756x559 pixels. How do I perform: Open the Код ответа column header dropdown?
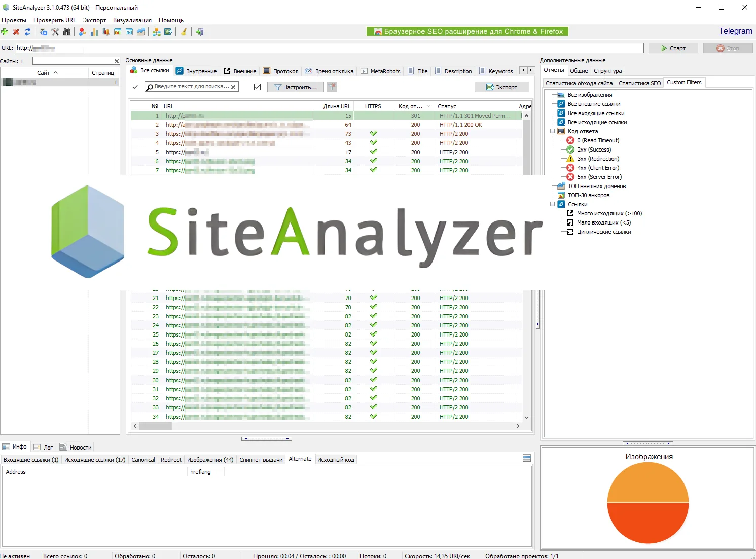[x=429, y=106]
